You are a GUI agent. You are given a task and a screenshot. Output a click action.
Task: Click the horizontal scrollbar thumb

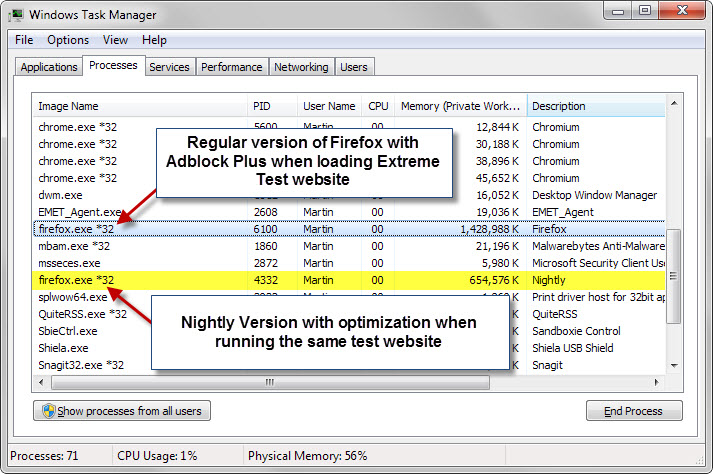pos(271,382)
